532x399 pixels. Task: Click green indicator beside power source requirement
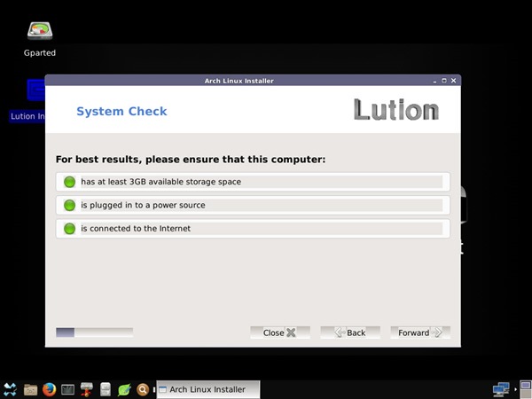pos(69,206)
